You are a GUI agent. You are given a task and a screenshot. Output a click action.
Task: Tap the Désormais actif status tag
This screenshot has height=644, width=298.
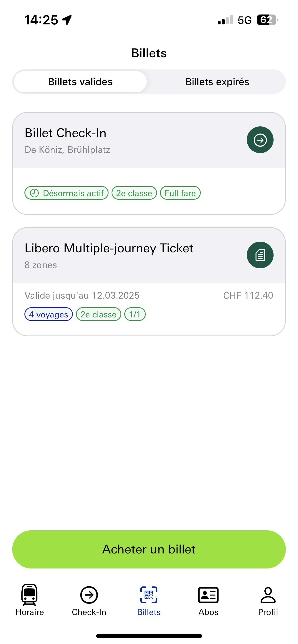(x=66, y=193)
